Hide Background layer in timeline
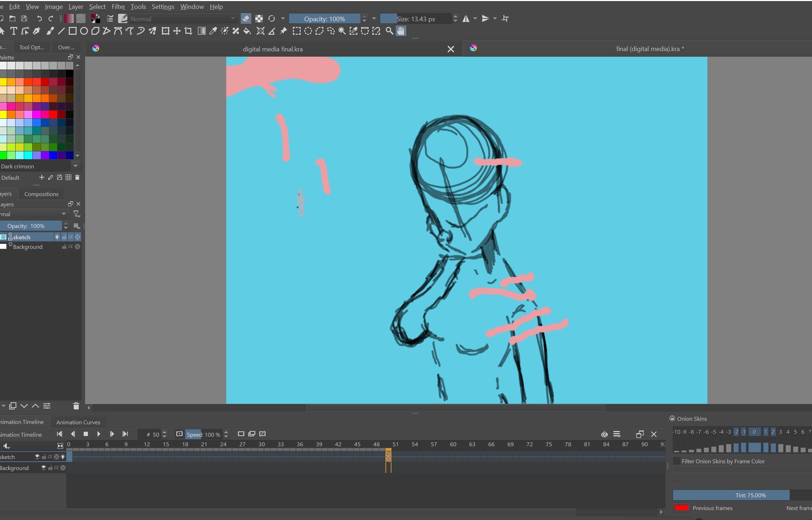812x520 pixels. (43, 468)
